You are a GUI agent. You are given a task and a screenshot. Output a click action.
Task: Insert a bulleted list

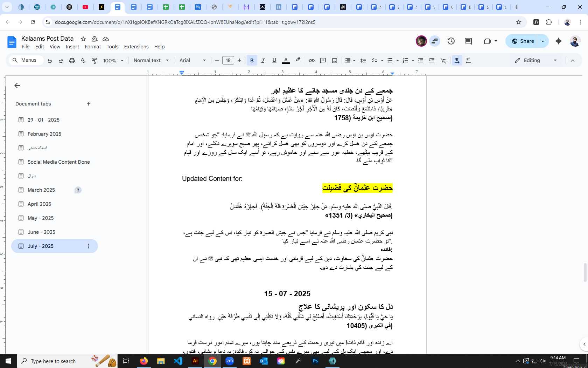coord(390,61)
